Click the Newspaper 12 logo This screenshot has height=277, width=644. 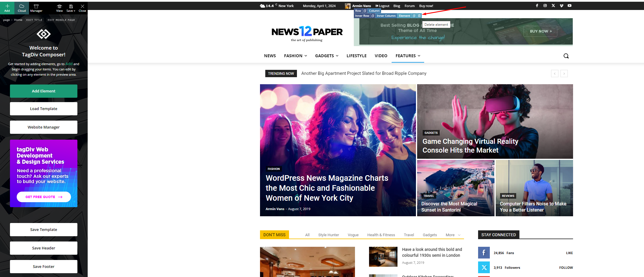pyautogui.click(x=307, y=34)
